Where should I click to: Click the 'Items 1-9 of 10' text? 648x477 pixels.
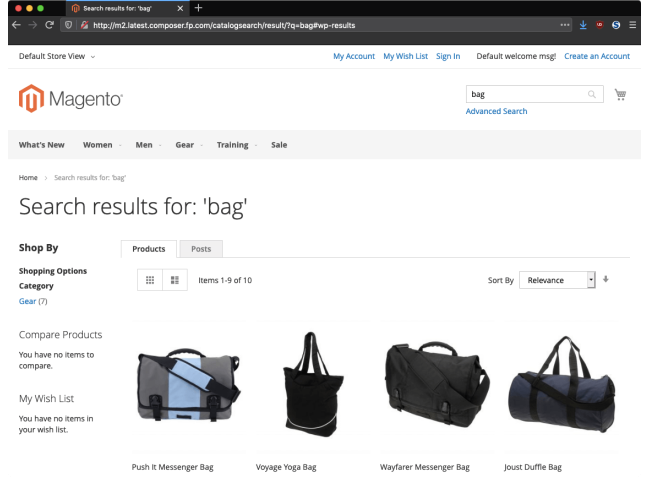point(225,280)
